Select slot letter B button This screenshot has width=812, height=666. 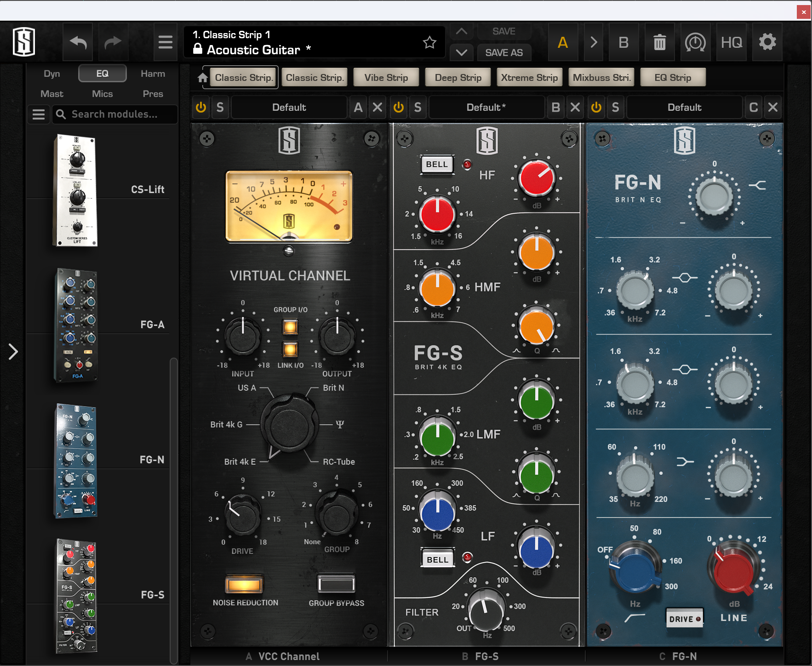[x=556, y=107]
